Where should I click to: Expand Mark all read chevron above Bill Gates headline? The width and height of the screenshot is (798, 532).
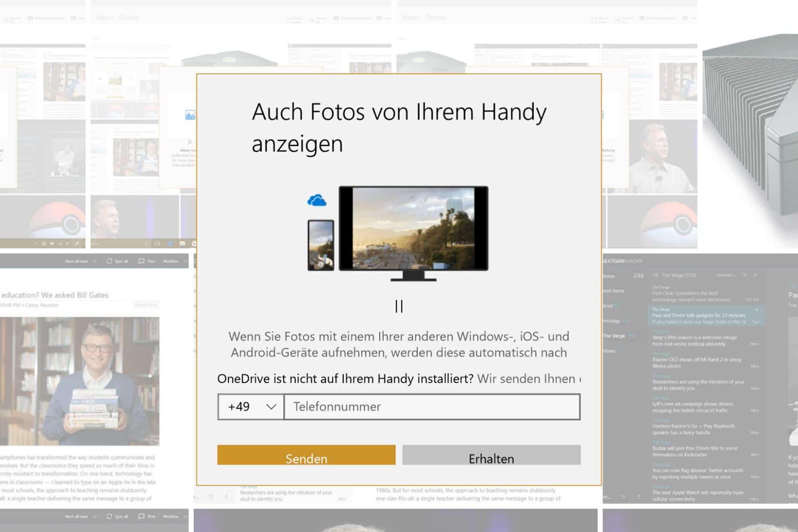point(94,261)
